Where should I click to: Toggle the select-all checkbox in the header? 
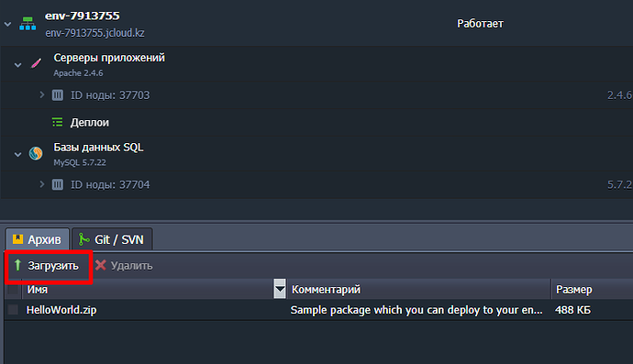(13, 290)
